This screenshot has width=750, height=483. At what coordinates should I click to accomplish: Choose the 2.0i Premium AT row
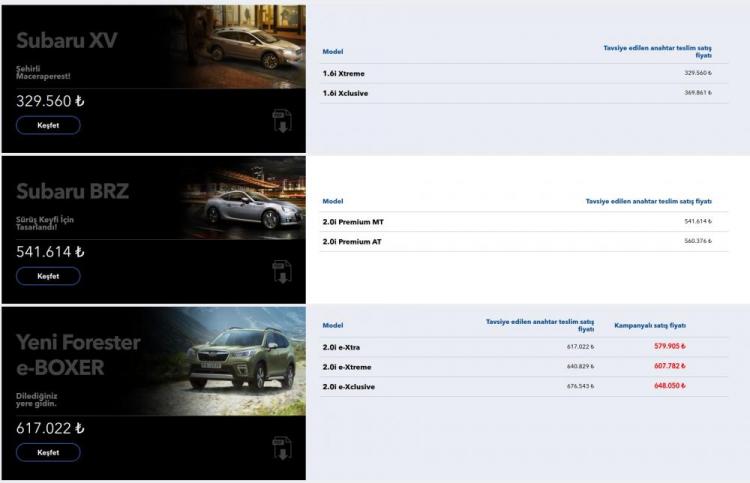click(x=352, y=241)
